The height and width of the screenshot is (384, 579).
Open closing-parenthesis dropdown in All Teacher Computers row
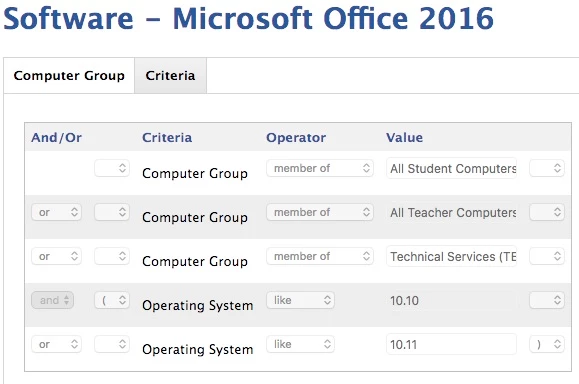[547, 212]
